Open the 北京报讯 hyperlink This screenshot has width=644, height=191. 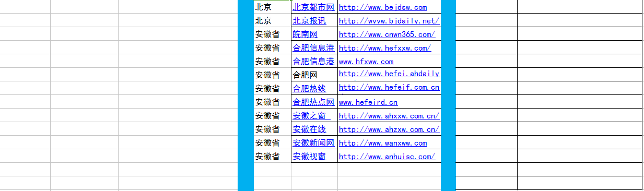(x=309, y=21)
